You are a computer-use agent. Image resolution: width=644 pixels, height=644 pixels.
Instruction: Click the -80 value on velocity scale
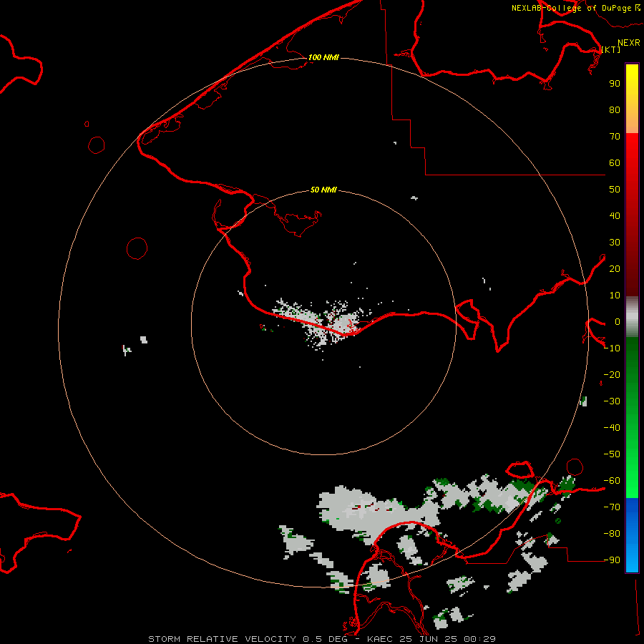[612, 534]
